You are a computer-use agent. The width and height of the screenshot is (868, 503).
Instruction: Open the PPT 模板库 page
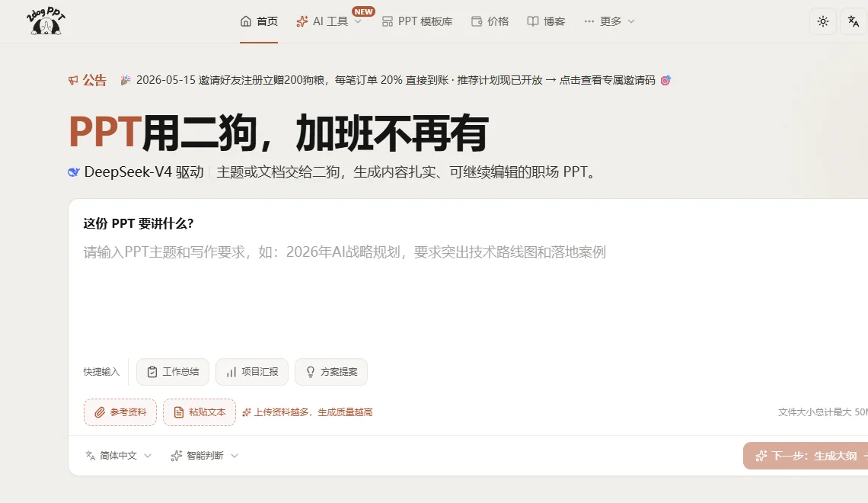click(x=417, y=21)
